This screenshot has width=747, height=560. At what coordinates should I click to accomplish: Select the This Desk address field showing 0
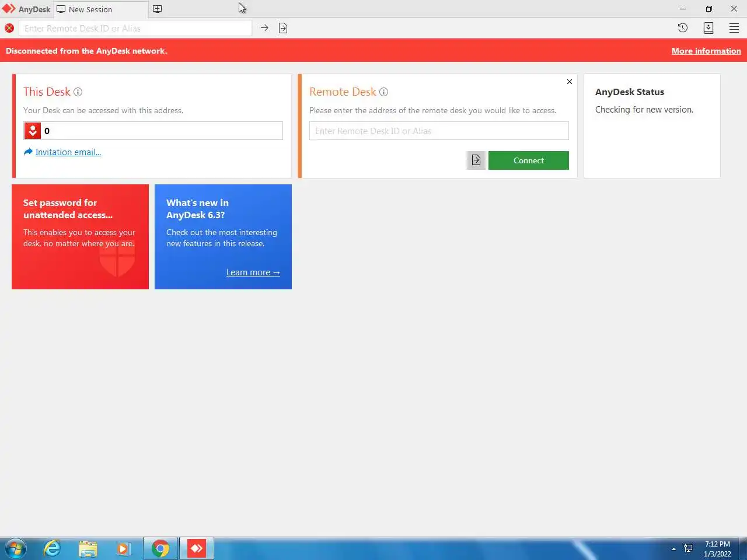pos(153,131)
